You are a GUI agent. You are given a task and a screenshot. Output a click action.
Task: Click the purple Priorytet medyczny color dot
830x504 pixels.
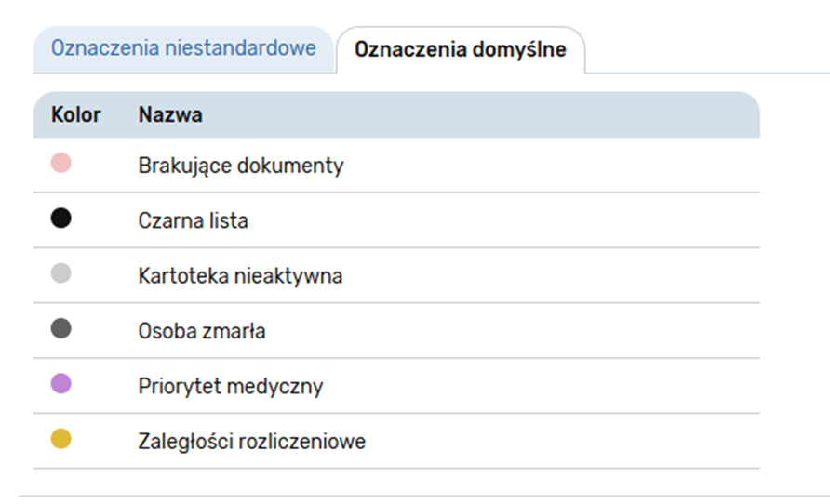[61, 383]
